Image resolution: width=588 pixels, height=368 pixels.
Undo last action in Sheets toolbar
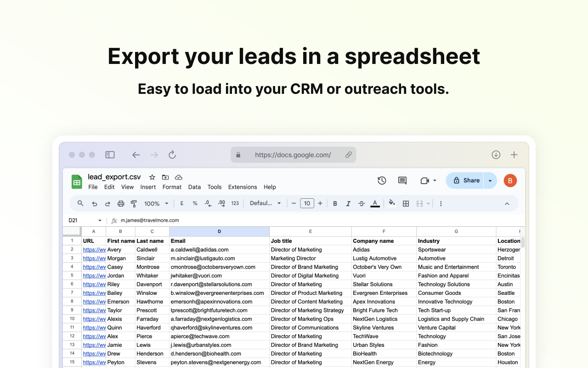[x=95, y=203]
